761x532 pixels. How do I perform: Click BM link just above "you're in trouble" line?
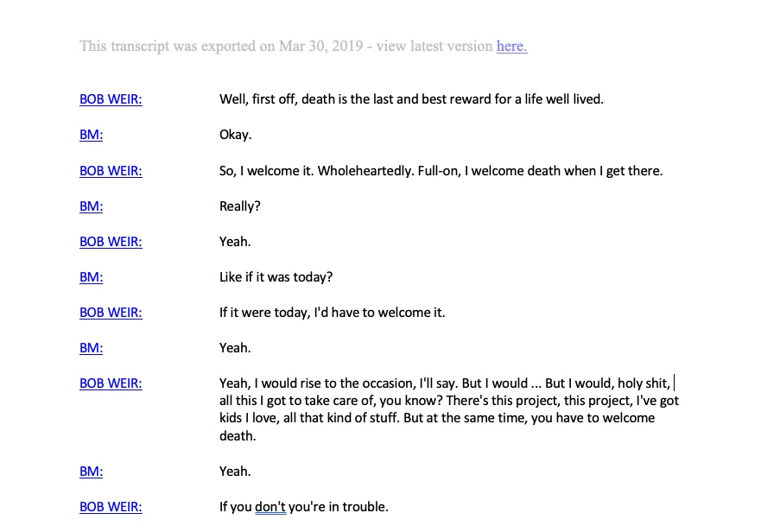point(91,472)
